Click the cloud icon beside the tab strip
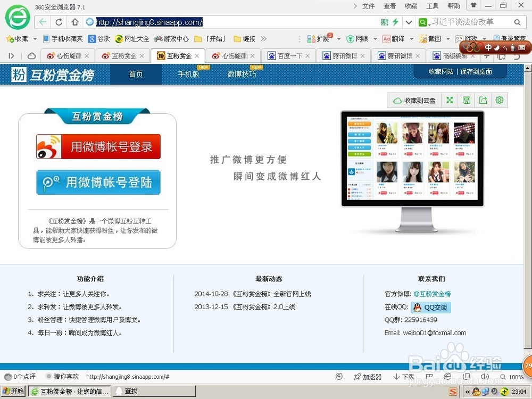 pyautogui.click(x=31, y=56)
